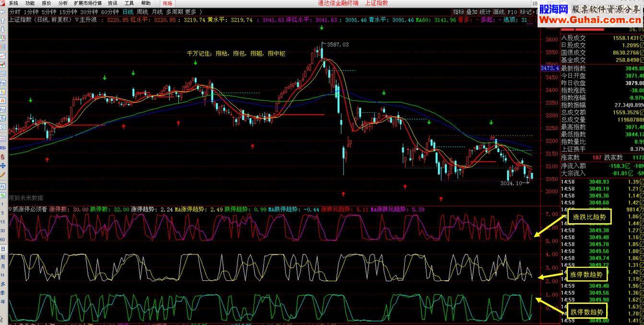The height and width of the screenshot is (325, 644).
Task: Click the 今日开盘 row in quote panel
Action: 602,76
